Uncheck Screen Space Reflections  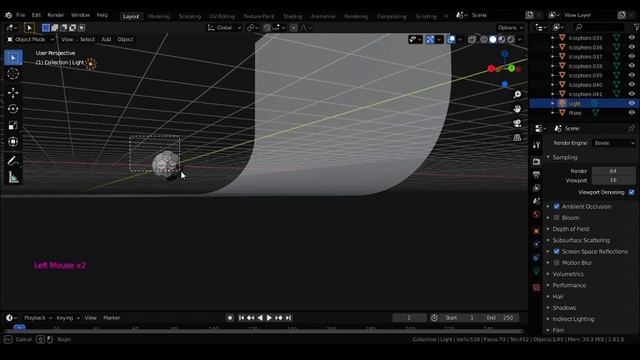point(556,251)
